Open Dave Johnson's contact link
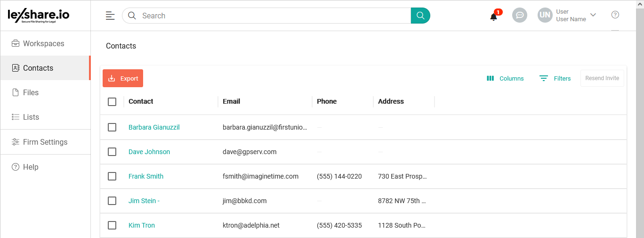 tap(149, 152)
